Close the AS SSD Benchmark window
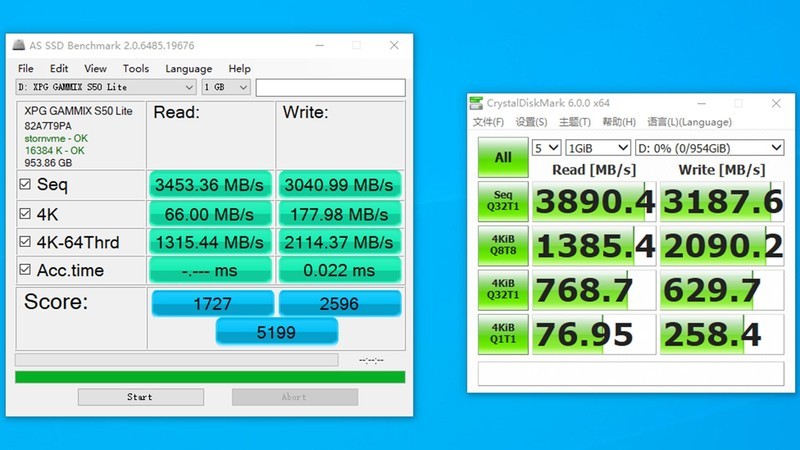The width and height of the screenshot is (800, 450). [394, 45]
